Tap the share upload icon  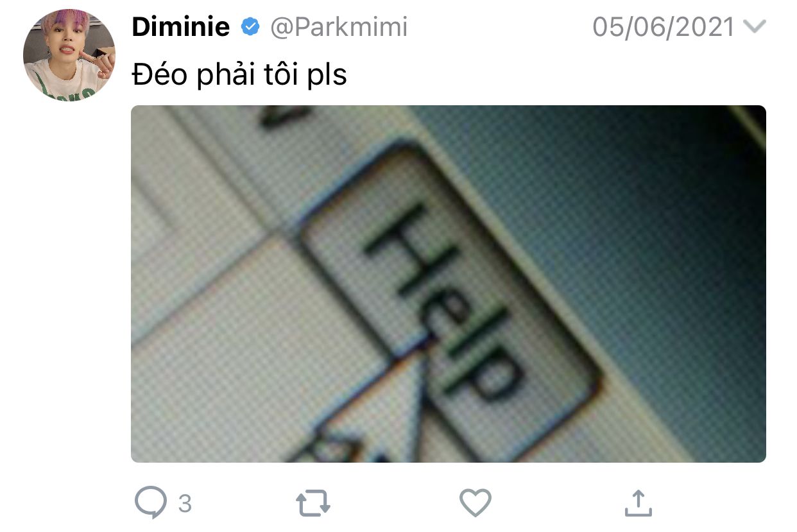coord(638,503)
